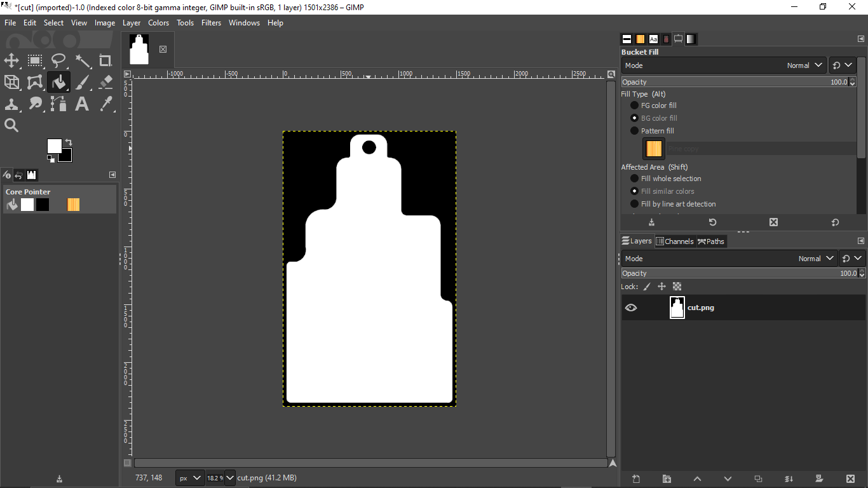The height and width of the screenshot is (488, 868).
Task: Open the Fonts dockable tab
Action: point(653,39)
